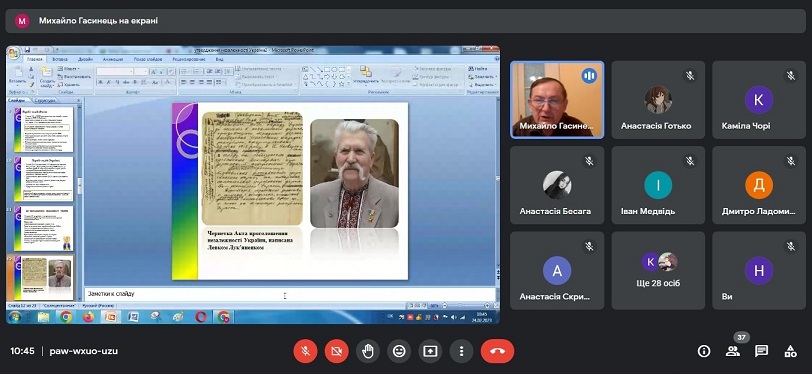This screenshot has height=374, width=812.
Task: Click Удалить delete slide button
Action: click(69, 84)
